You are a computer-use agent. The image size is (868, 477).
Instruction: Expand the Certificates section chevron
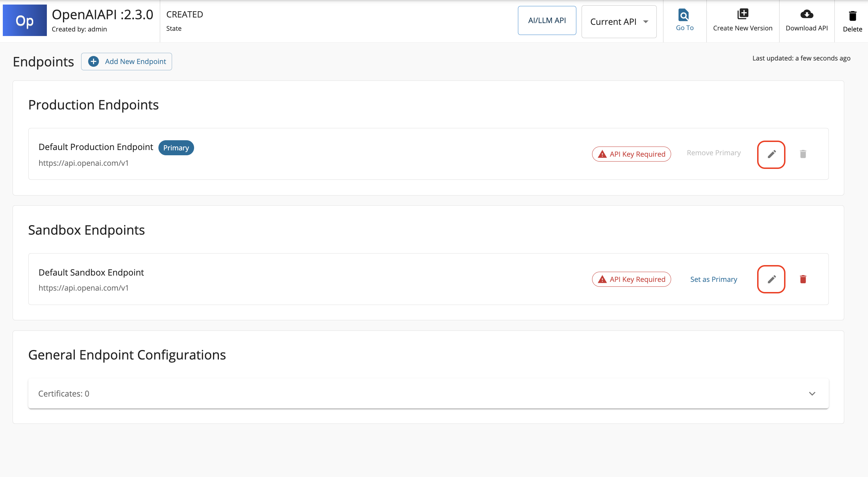point(812,394)
